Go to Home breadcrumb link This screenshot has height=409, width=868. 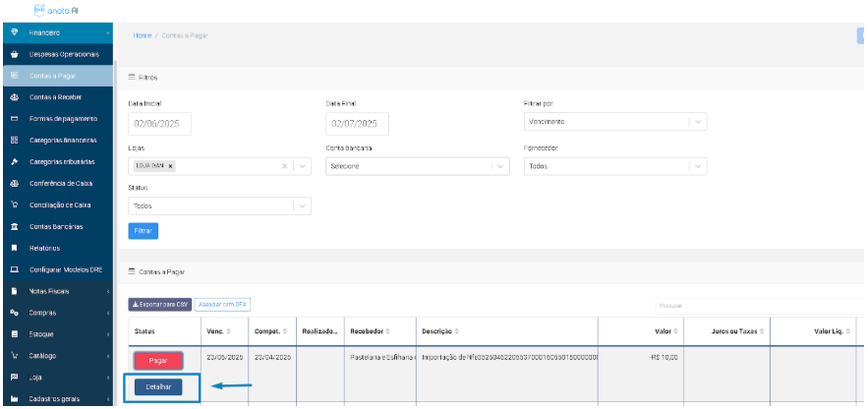tap(143, 35)
